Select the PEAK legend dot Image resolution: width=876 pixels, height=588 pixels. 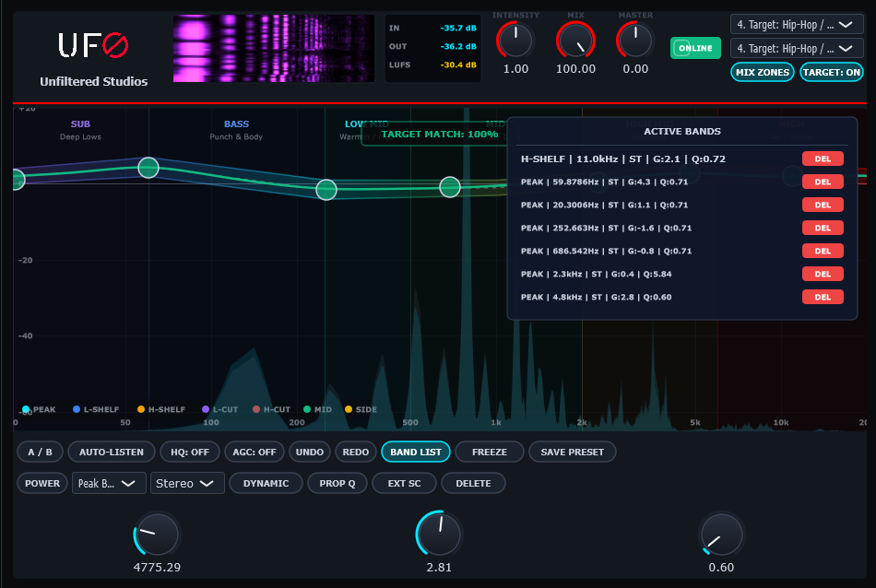click(x=26, y=409)
